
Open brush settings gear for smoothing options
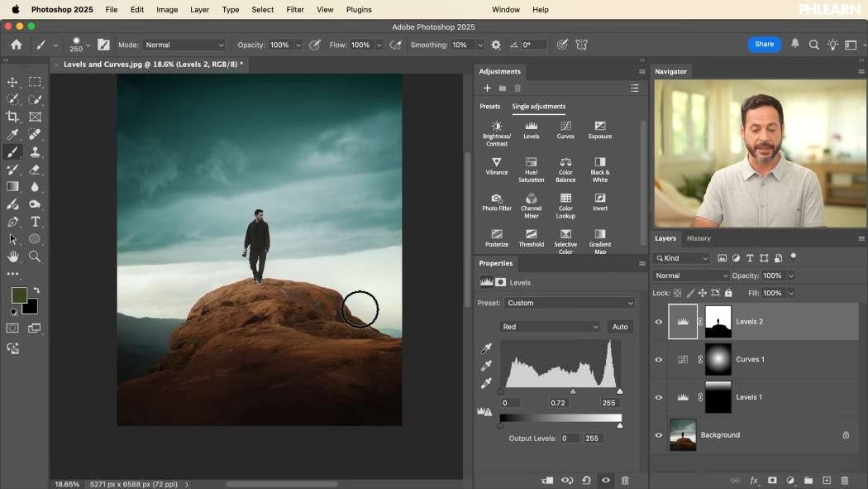click(x=496, y=45)
